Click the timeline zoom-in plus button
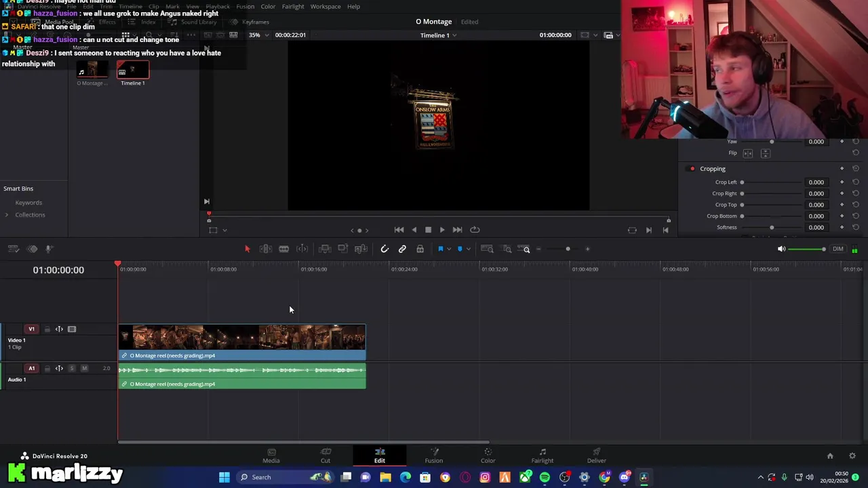 [x=587, y=249]
